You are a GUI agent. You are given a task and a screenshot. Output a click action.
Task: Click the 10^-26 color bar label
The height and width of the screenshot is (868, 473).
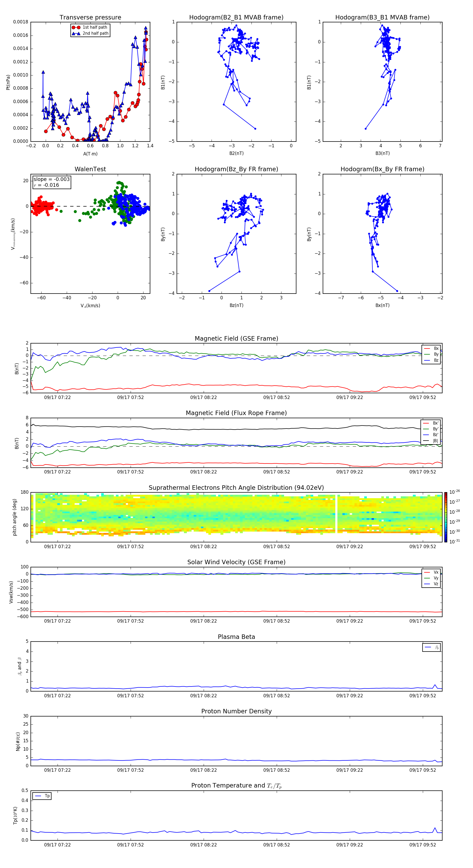455,492
